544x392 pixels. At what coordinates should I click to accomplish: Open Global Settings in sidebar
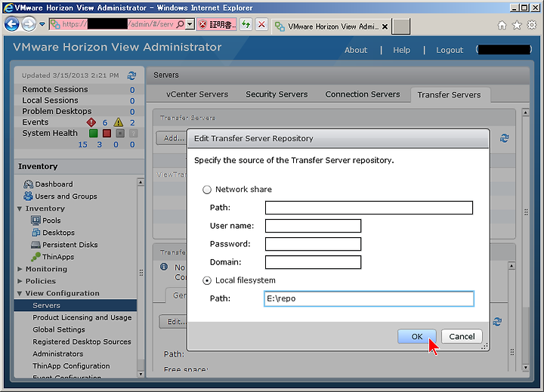59,329
